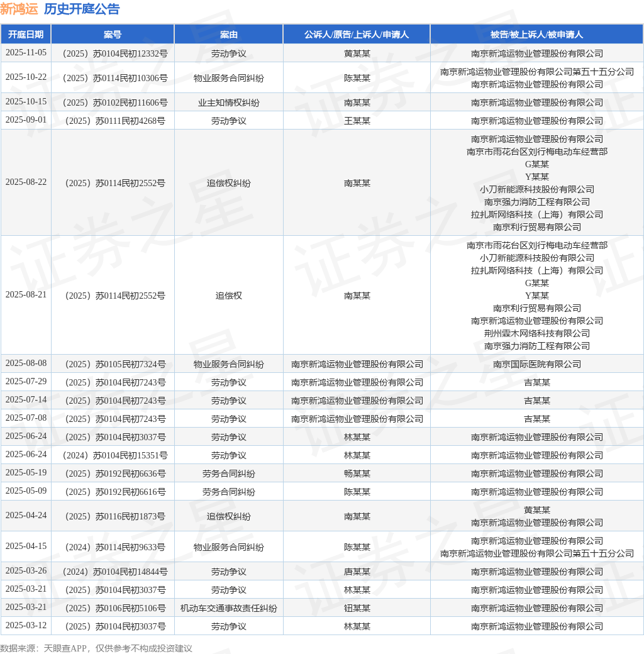Select date cell 2025-07-14
The image size is (644, 654).
point(26,400)
